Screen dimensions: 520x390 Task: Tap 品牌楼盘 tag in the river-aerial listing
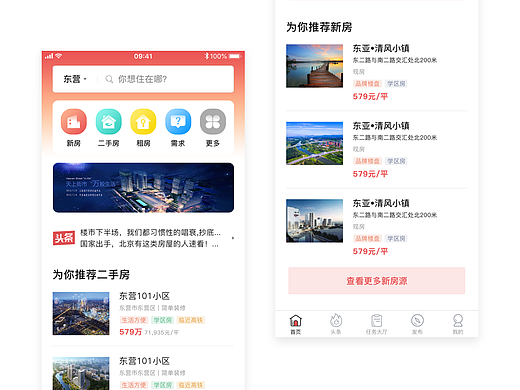tap(367, 161)
